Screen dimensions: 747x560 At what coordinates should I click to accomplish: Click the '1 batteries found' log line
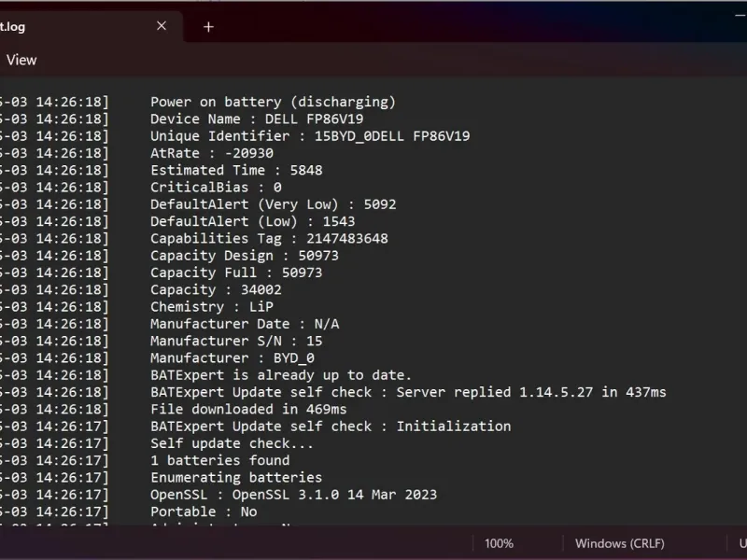(x=220, y=460)
